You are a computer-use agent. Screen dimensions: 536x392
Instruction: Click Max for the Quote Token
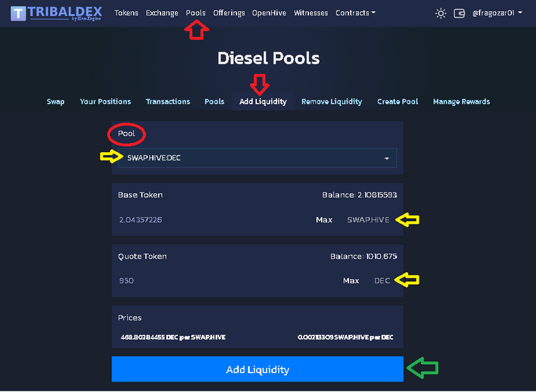point(351,280)
